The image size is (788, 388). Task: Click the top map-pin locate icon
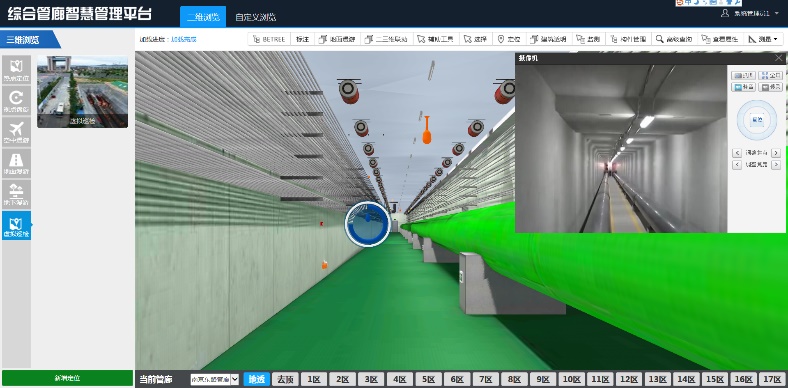tap(17, 69)
